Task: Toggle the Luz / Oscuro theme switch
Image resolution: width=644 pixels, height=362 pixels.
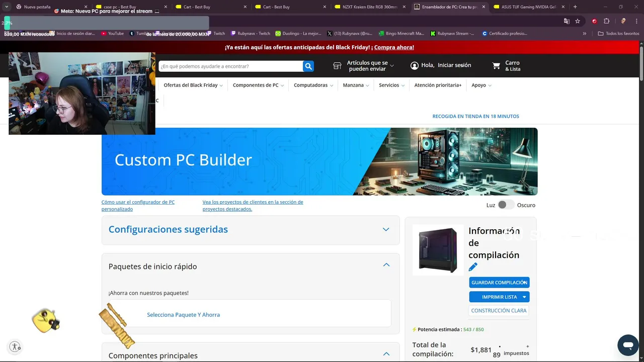Action: [506, 205]
